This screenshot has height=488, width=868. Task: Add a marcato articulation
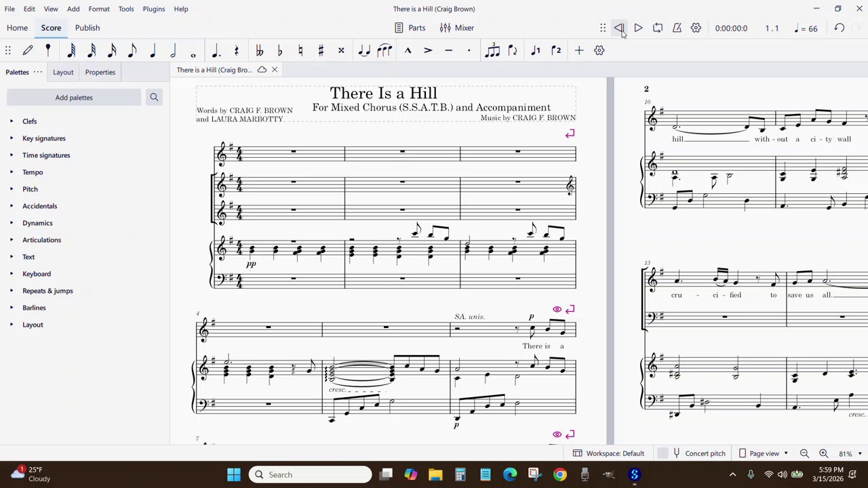point(408,50)
